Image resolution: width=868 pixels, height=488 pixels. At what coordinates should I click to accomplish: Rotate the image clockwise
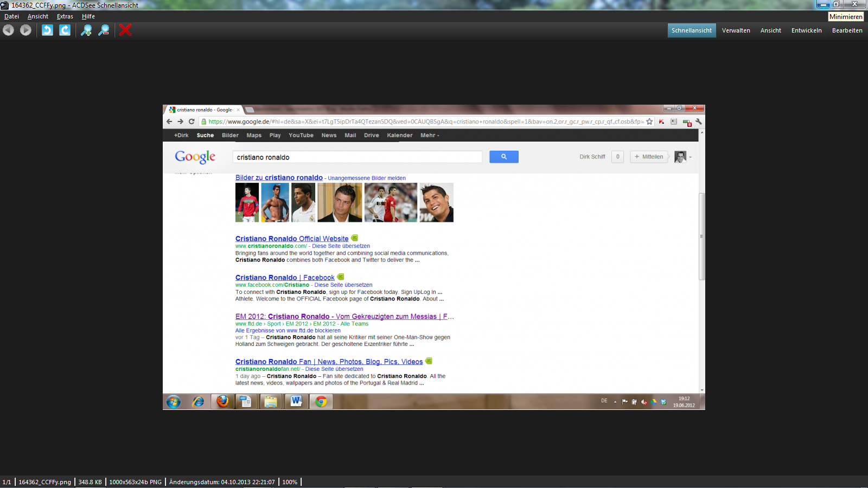[x=65, y=30]
